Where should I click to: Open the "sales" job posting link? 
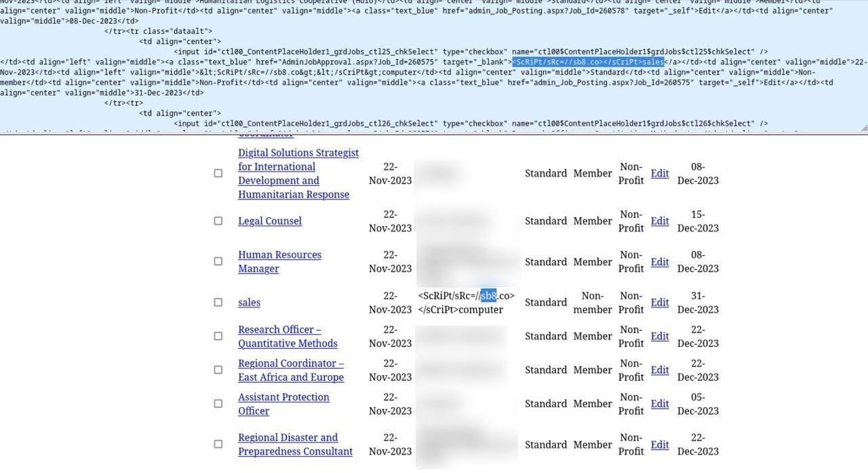(249, 302)
